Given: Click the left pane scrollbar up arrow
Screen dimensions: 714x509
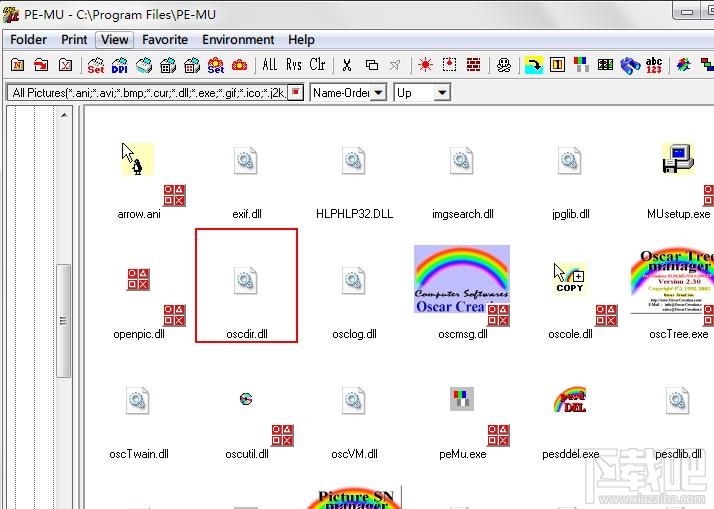Looking at the screenshot, I should [x=64, y=115].
